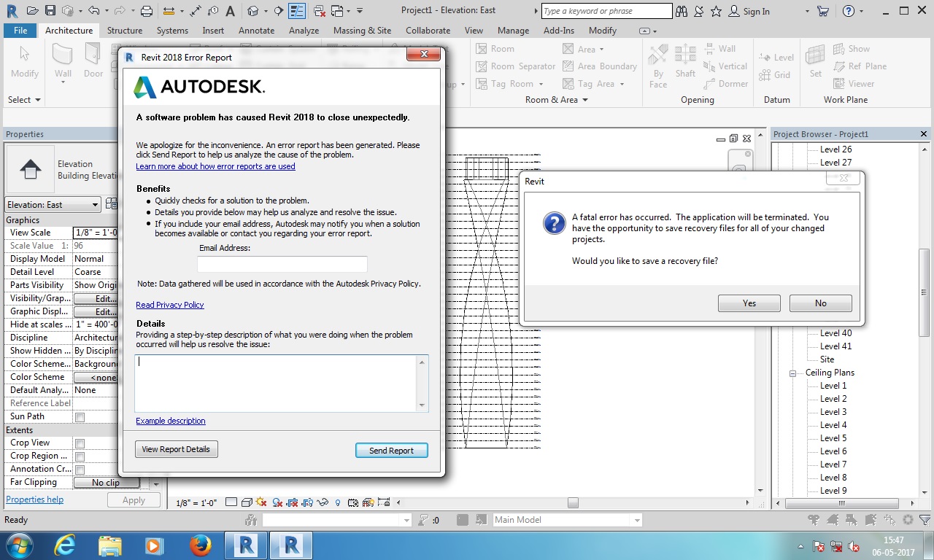Click the Print icon in quick access toolbar

(x=146, y=11)
